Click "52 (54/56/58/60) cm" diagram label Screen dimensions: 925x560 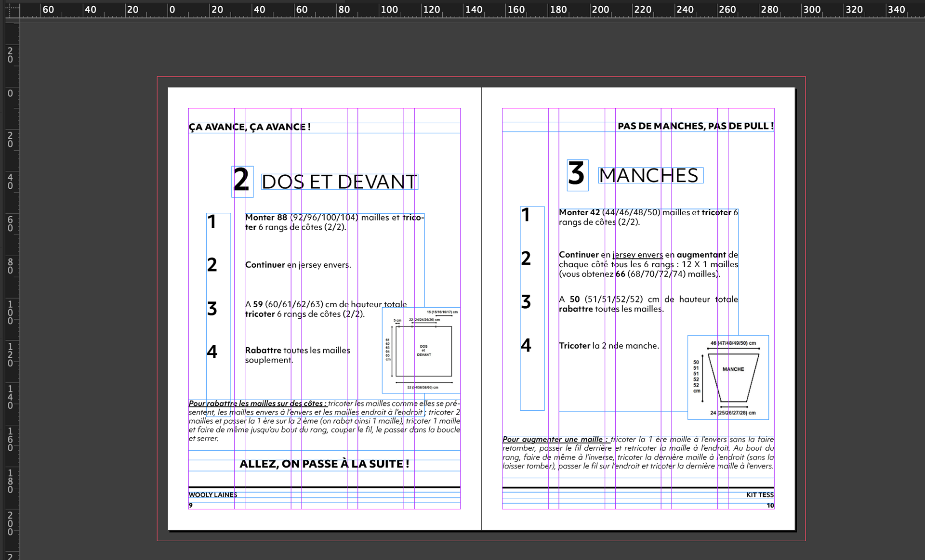click(x=423, y=387)
